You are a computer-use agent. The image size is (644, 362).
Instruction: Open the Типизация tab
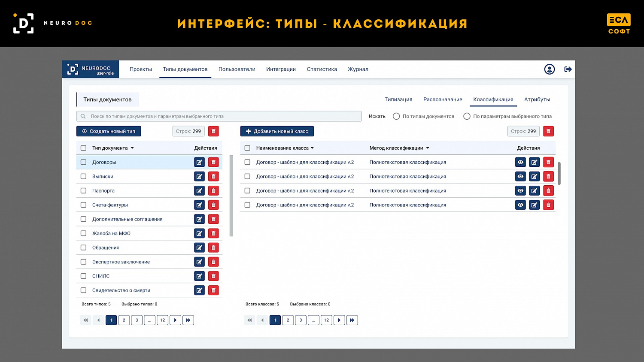click(x=398, y=100)
